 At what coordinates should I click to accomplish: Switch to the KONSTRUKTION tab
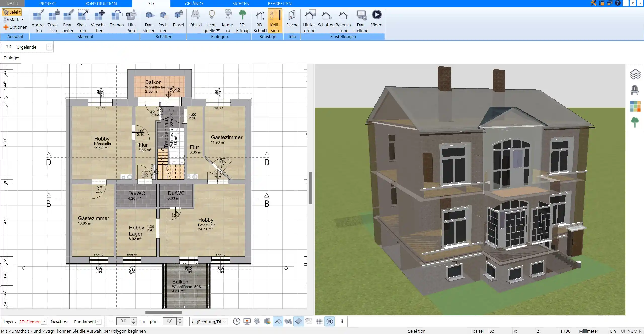101,3
